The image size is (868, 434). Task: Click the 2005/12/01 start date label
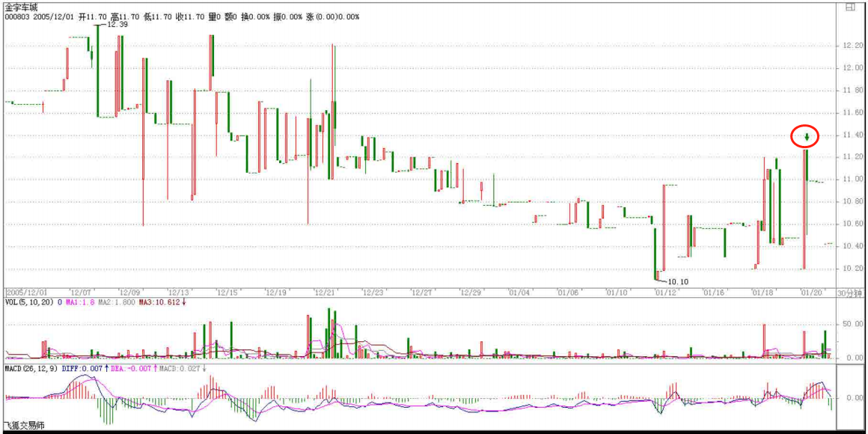pos(26,293)
